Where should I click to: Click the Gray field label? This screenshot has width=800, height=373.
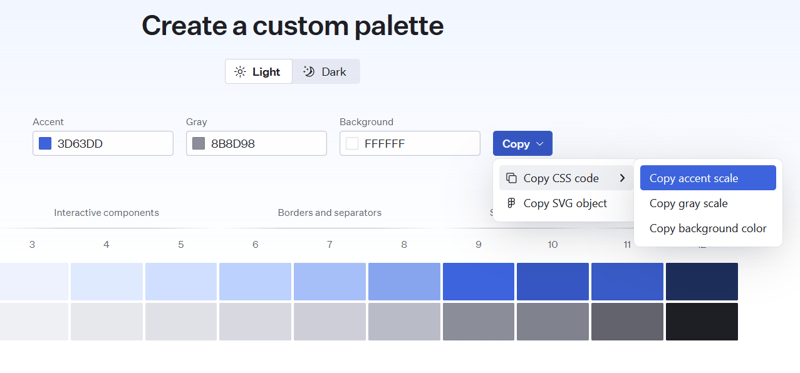pyautogui.click(x=197, y=122)
